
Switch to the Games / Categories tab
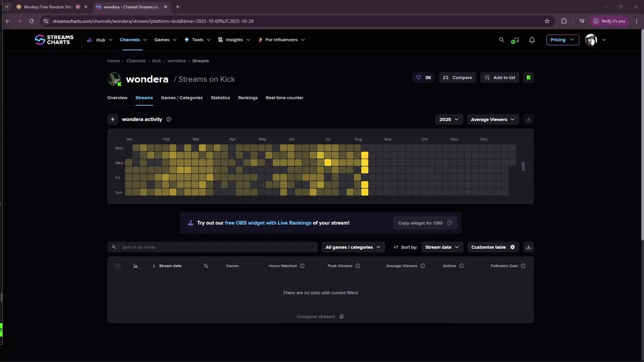(182, 98)
